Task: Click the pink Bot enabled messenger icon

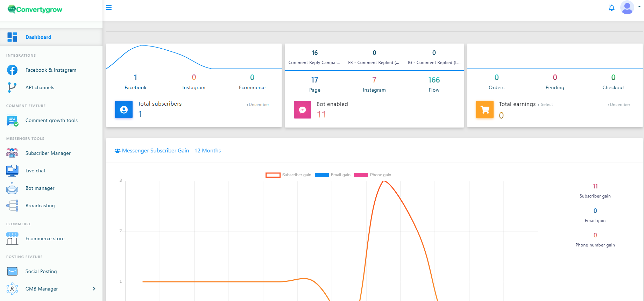Action: [x=303, y=110]
